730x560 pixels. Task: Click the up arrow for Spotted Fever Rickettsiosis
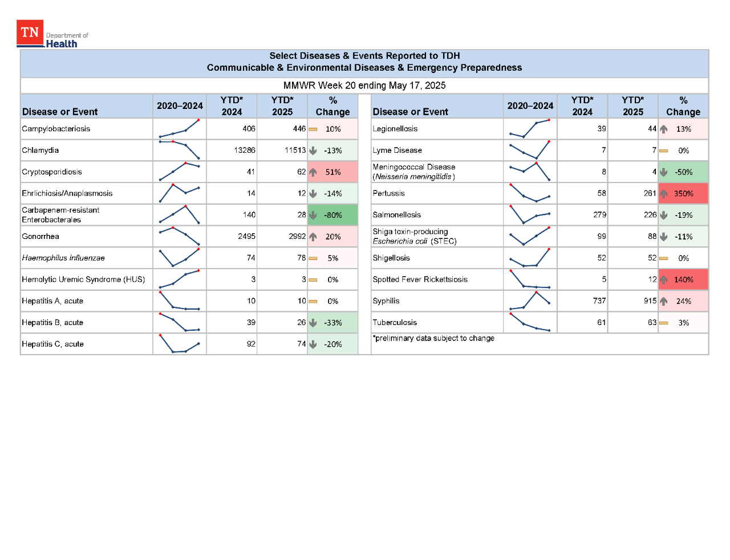[663, 279]
